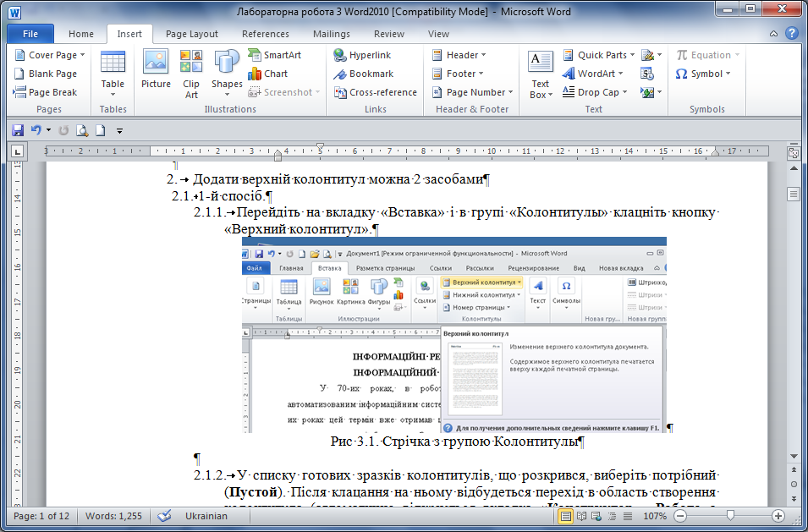This screenshot has width=808, height=532.
Task: Zoom in with the plus button
Action: tap(778, 516)
